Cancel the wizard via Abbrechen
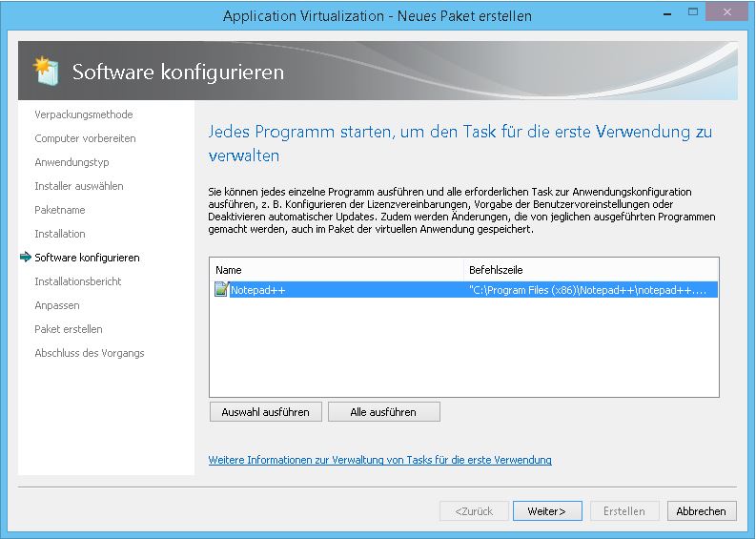The image size is (756, 539). coord(702,511)
